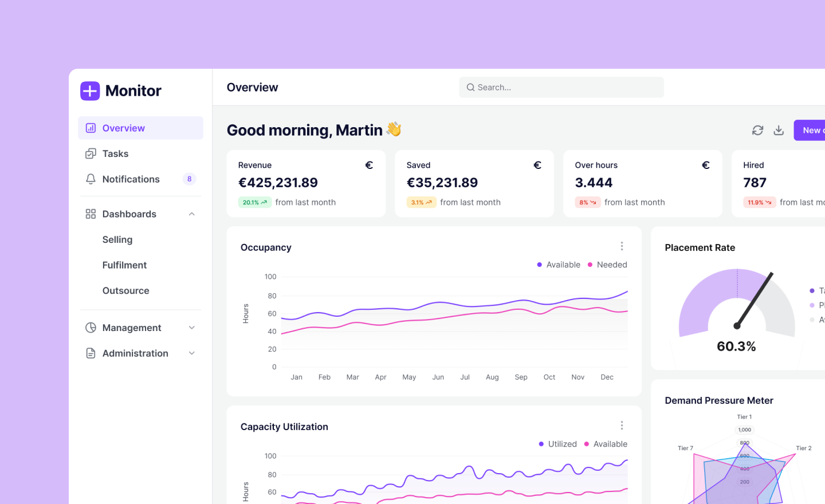Viewport: 825px width, 504px height.
Task: Click the Occupancy chart title
Action: coord(266,247)
